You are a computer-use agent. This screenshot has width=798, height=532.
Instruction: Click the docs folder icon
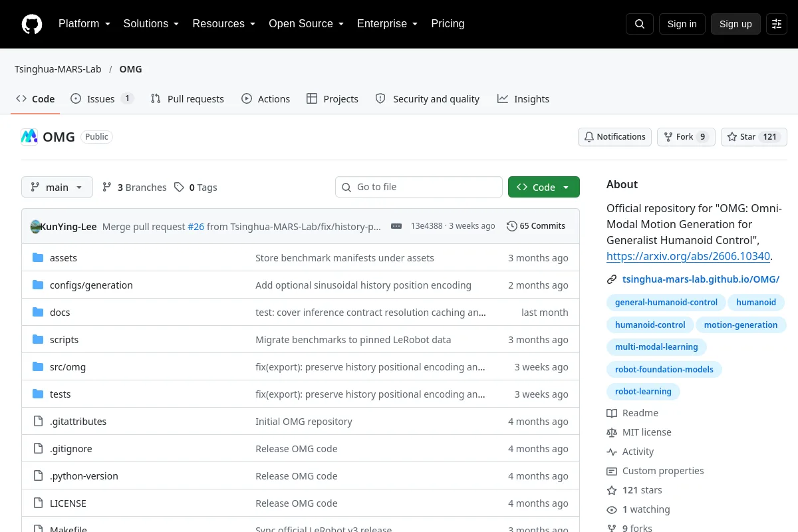pyautogui.click(x=38, y=313)
